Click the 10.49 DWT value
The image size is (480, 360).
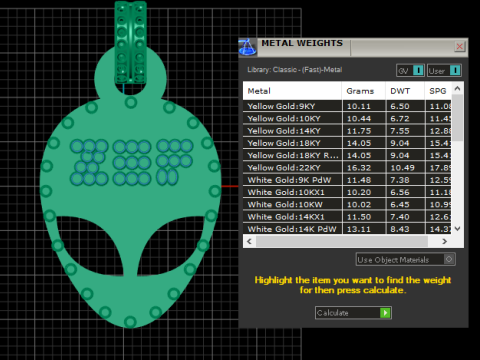coord(403,168)
